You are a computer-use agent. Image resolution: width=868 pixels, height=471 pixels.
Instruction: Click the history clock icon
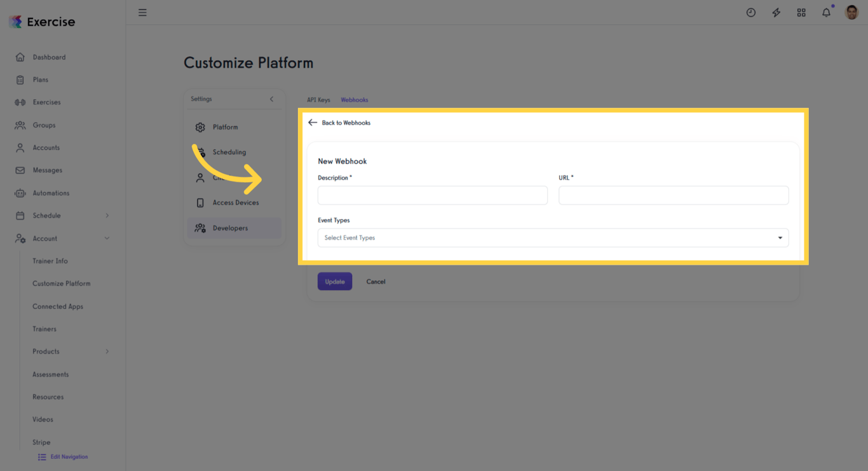[x=750, y=12]
